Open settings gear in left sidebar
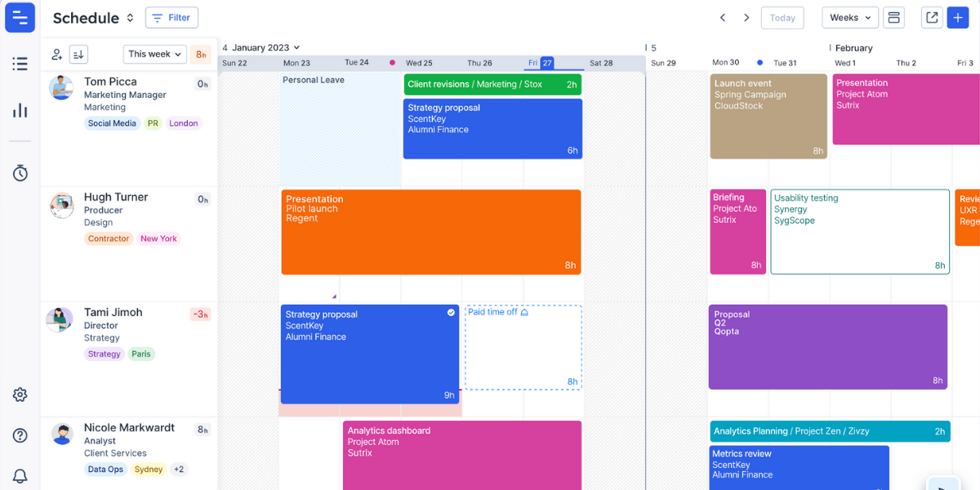Image resolution: width=980 pixels, height=490 pixels. (20, 395)
